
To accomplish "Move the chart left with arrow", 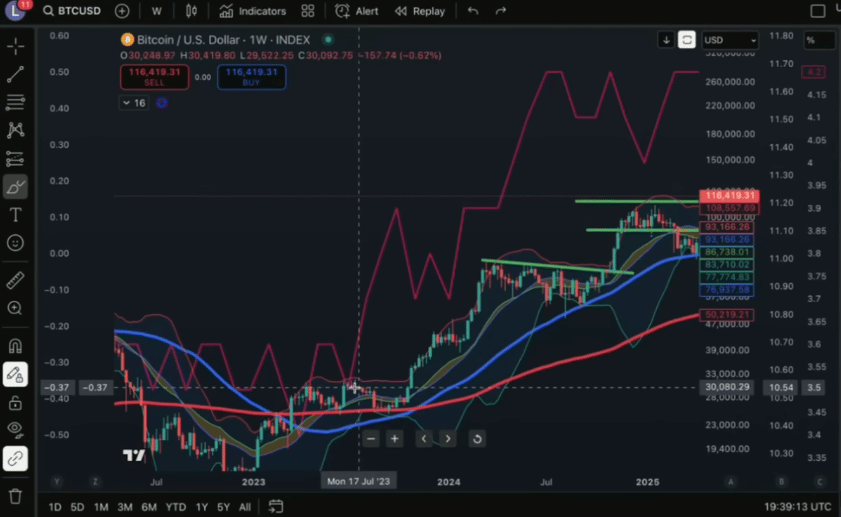I will [x=424, y=439].
